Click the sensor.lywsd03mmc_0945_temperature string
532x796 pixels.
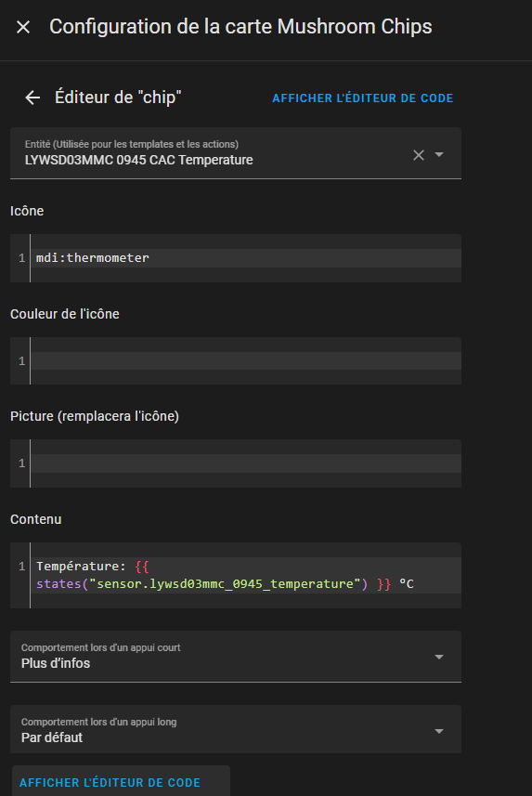tap(225, 584)
